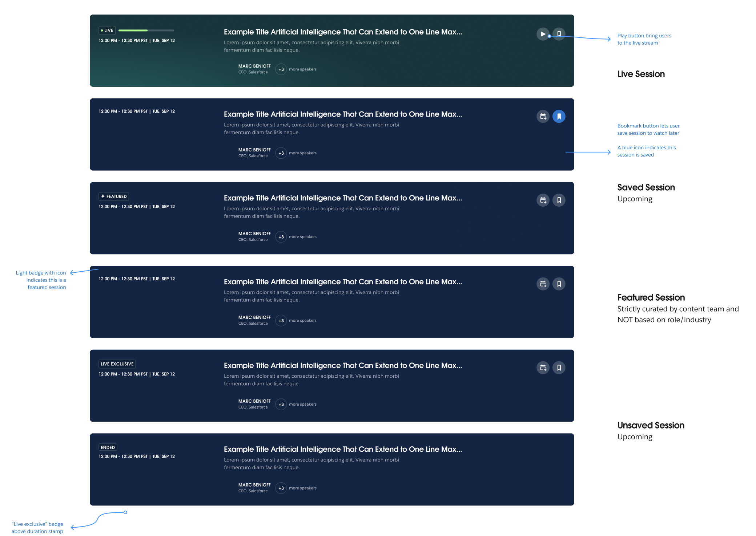Screen dimensions: 756x536
Task: Click note "A blue icon indicates this session is saved"
Action: (x=647, y=151)
